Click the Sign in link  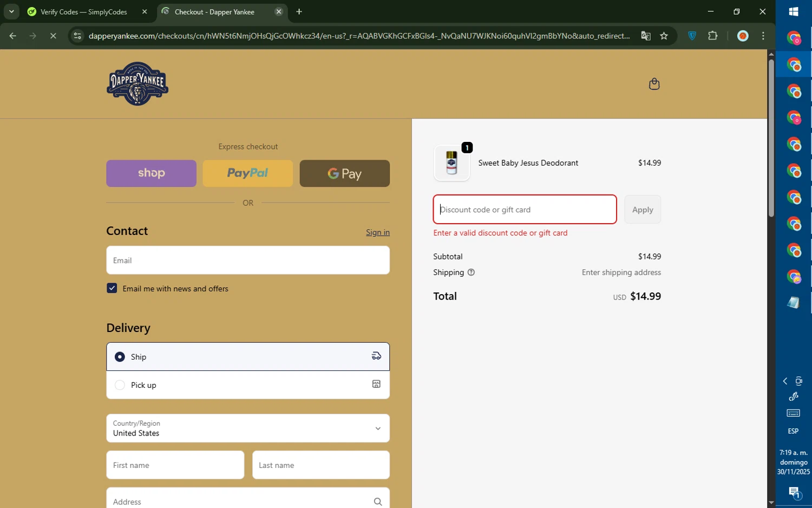378,232
